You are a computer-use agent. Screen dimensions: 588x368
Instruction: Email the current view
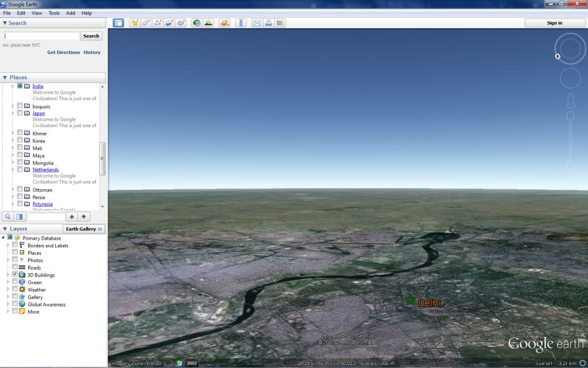(257, 23)
